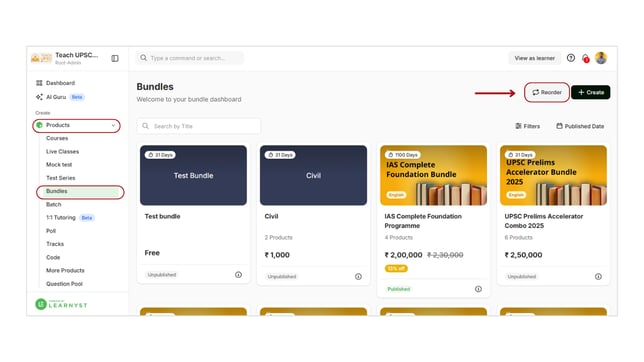Open the Test Bundle thumbnail
The height and width of the screenshot is (362, 644).
[193, 175]
